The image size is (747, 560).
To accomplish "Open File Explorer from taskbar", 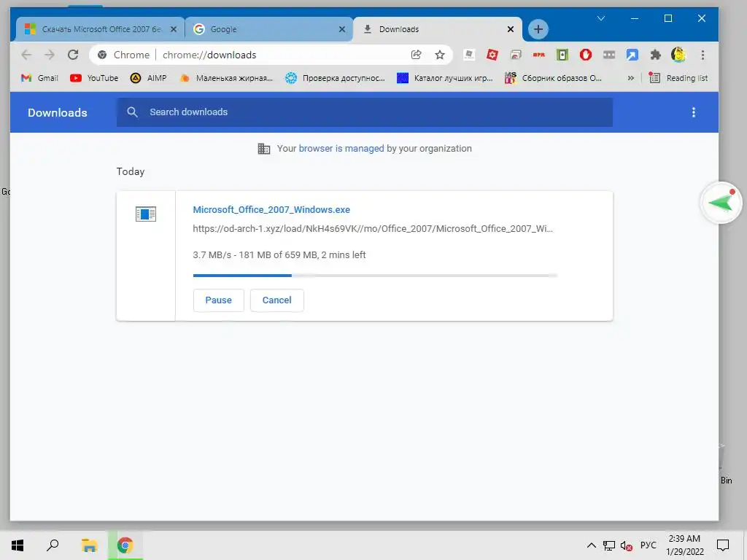I will click(x=89, y=545).
